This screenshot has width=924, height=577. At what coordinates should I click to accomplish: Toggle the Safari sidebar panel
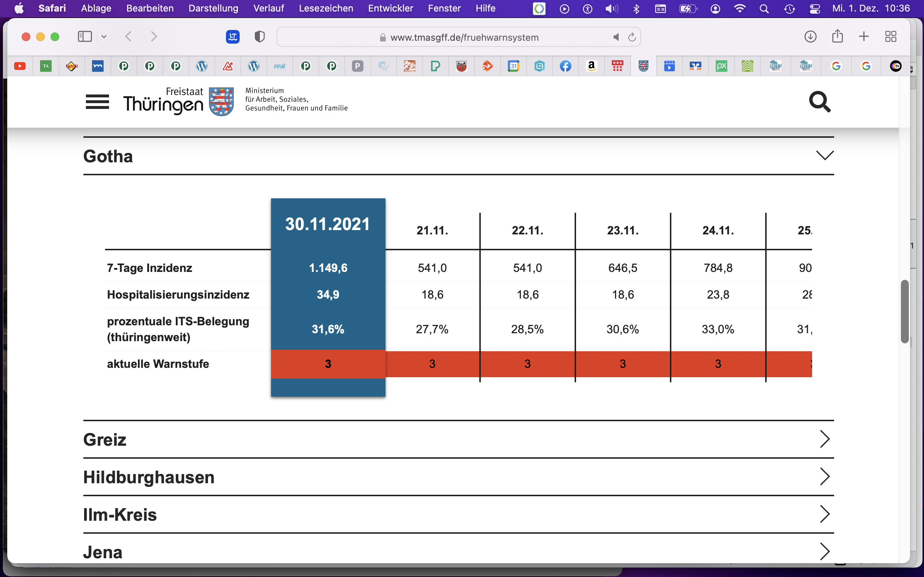click(85, 37)
